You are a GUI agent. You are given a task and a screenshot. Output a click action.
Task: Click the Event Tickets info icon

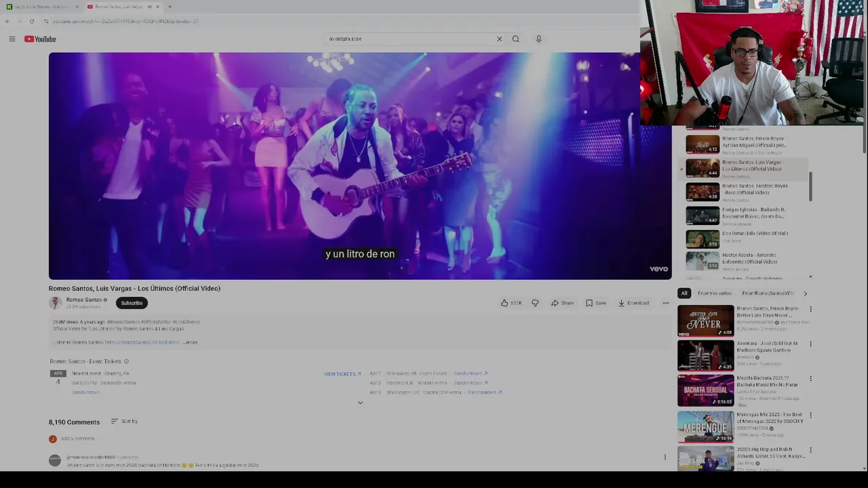pos(126,361)
